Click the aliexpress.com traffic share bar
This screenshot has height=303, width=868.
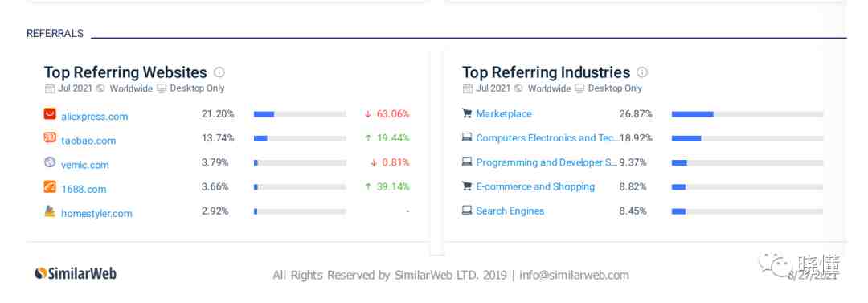(300, 114)
